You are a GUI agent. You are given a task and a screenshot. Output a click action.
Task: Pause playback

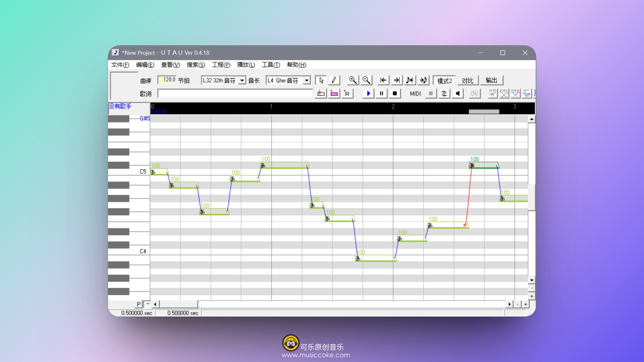[x=381, y=94]
